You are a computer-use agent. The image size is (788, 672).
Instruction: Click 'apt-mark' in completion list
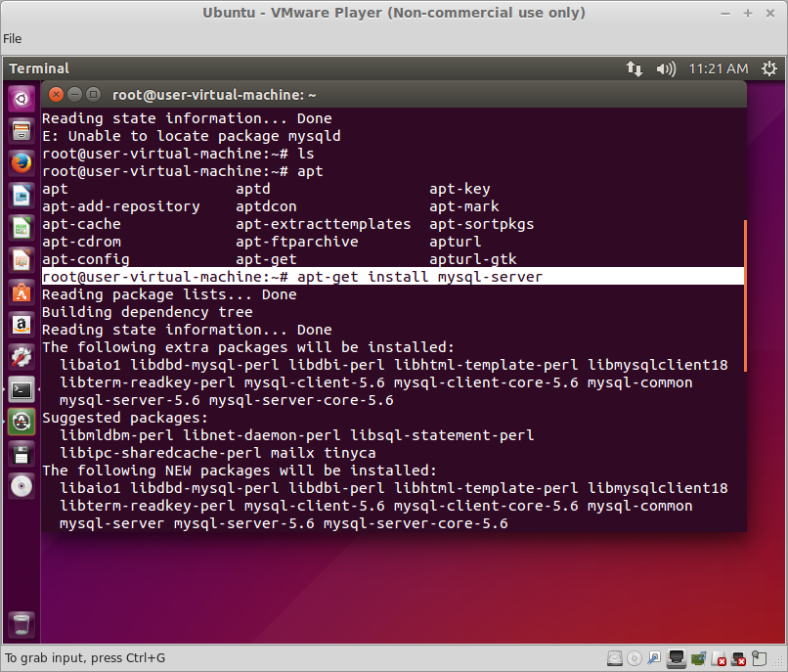pyautogui.click(x=464, y=206)
